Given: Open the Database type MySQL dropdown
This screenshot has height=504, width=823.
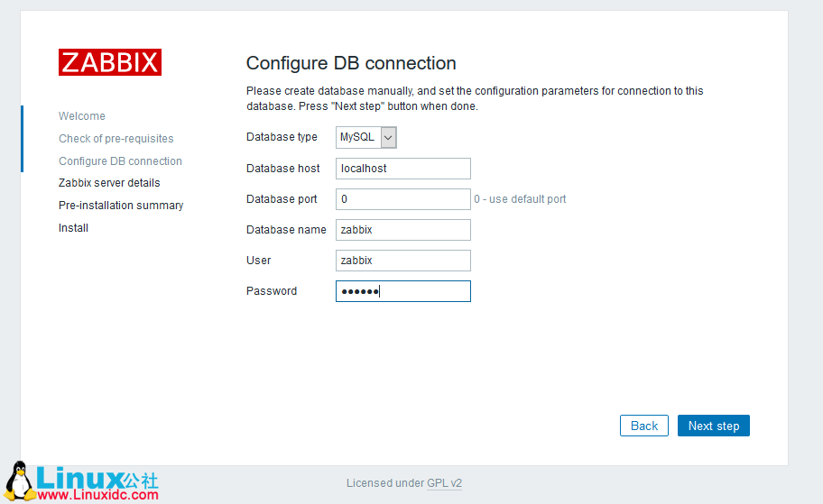Looking at the screenshot, I should [x=365, y=137].
